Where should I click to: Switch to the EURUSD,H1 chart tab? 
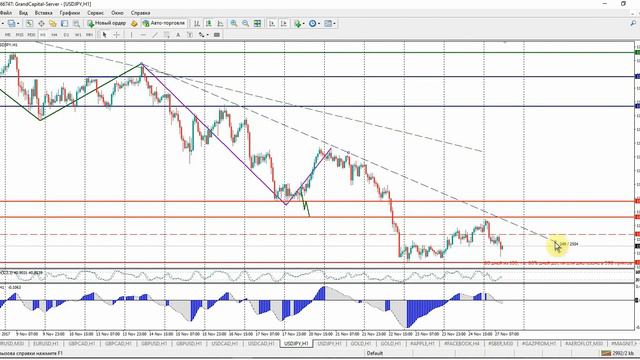tap(45, 344)
